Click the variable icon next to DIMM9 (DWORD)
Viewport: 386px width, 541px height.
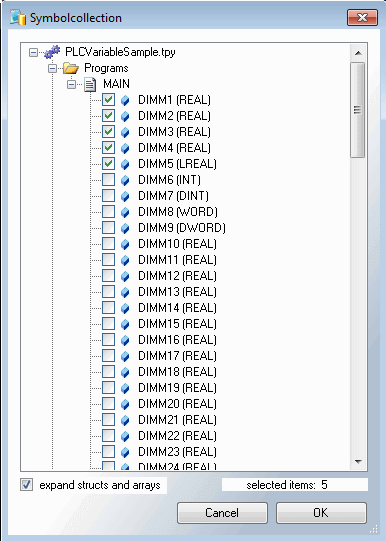pyautogui.click(x=125, y=228)
